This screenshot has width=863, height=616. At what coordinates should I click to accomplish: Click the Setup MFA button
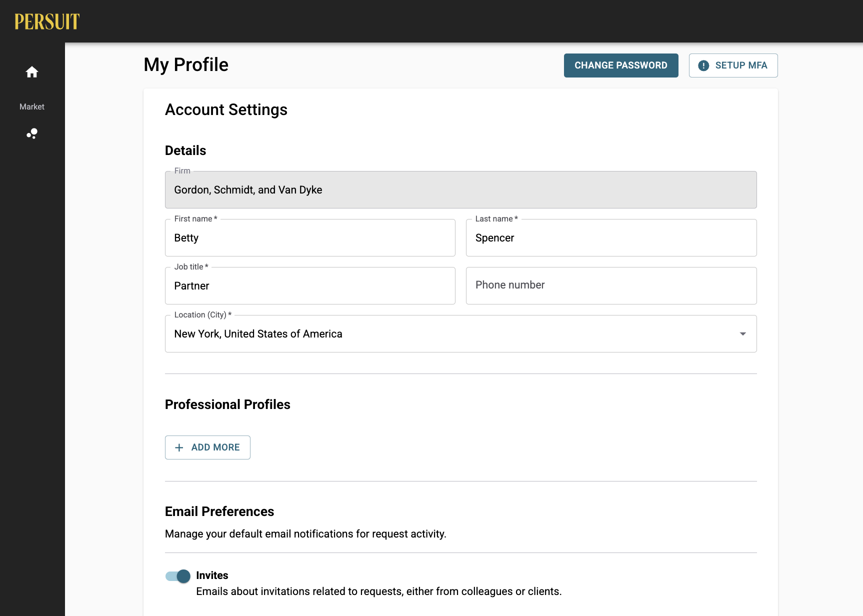(733, 65)
